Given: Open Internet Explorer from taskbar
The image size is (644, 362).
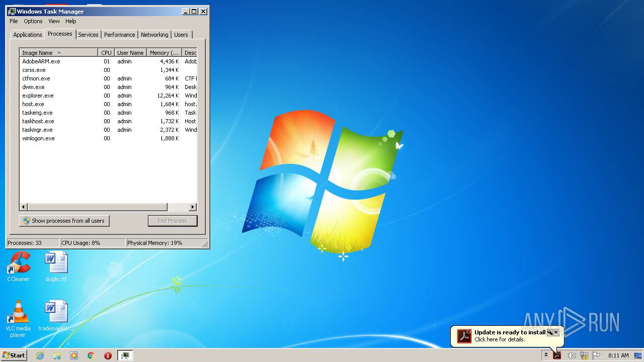Looking at the screenshot, I should point(40,355).
